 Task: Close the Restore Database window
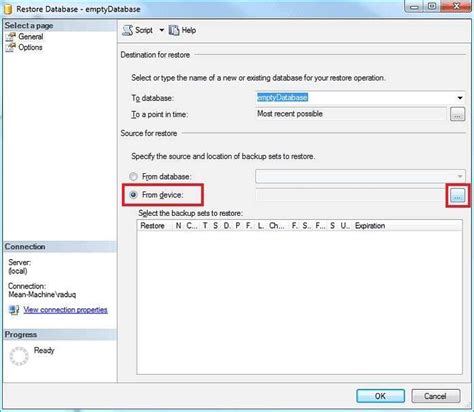[x=456, y=6]
